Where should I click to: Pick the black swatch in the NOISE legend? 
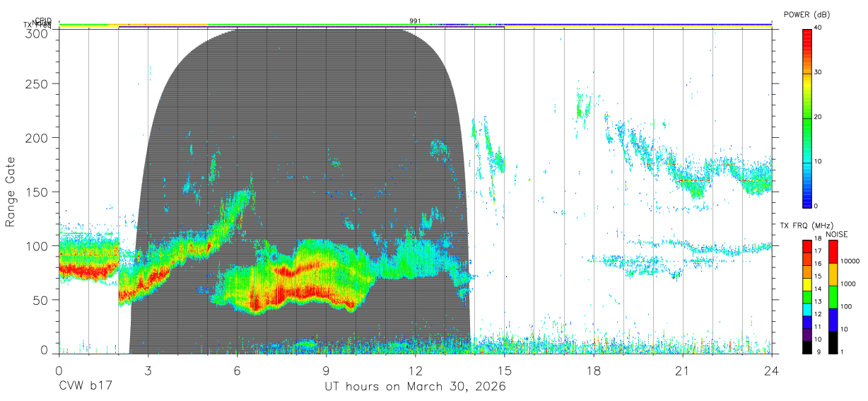[x=833, y=342]
